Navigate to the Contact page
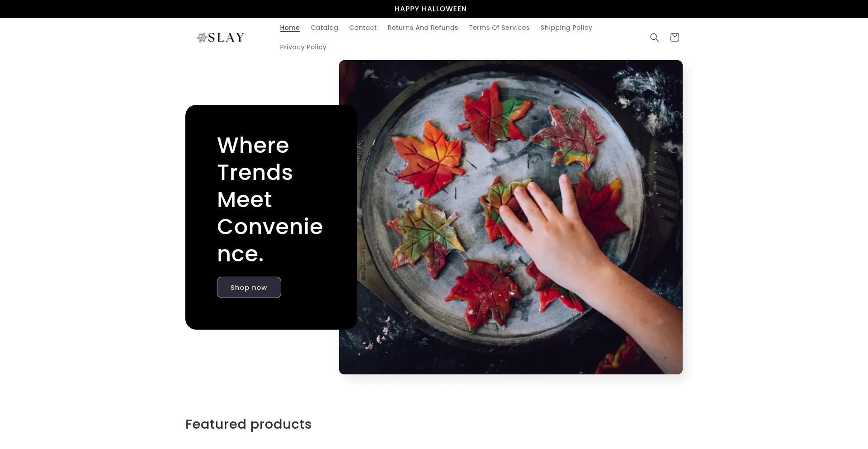The height and width of the screenshot is (449, 868). tap(363, 28)
